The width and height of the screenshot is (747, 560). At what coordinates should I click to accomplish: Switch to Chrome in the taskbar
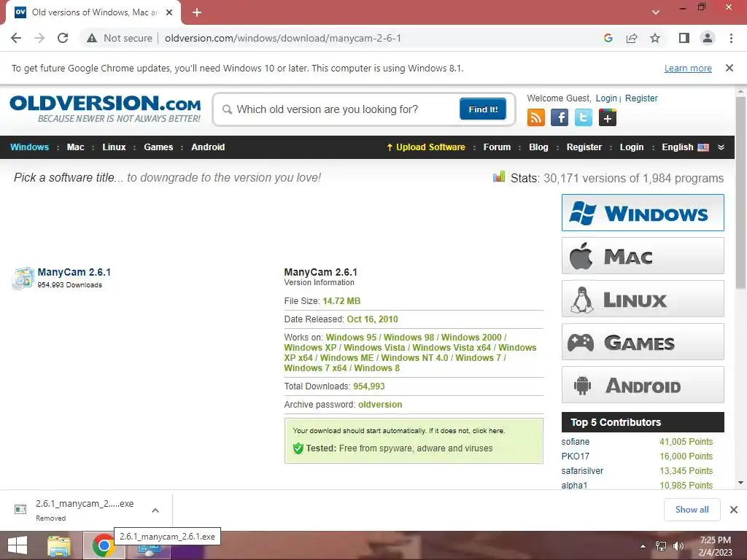[104, 545]
